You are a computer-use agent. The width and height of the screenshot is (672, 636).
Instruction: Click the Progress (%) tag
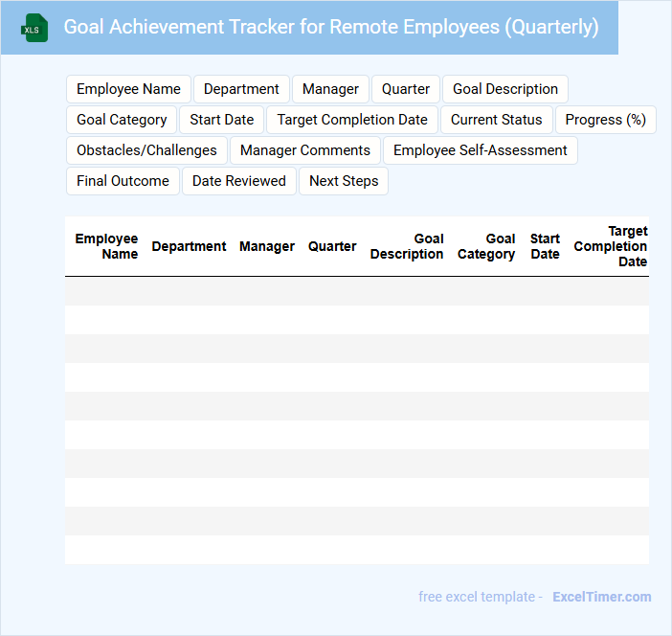coord(605,120)
